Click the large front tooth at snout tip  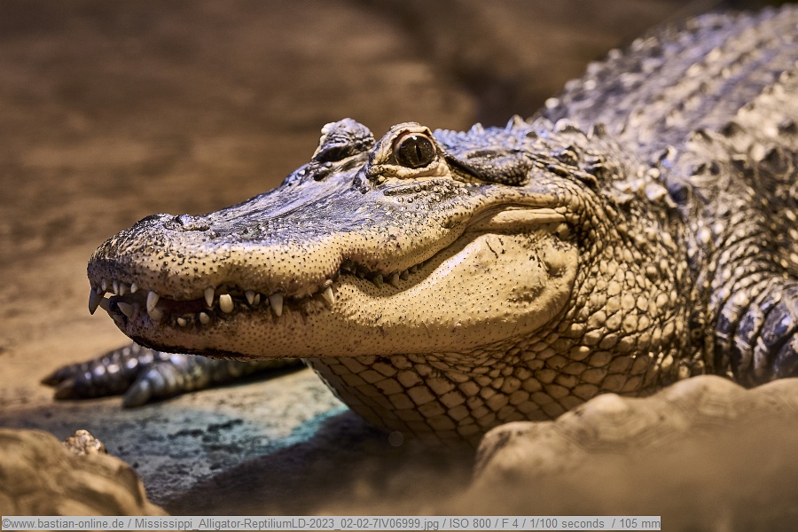(94, 301)
